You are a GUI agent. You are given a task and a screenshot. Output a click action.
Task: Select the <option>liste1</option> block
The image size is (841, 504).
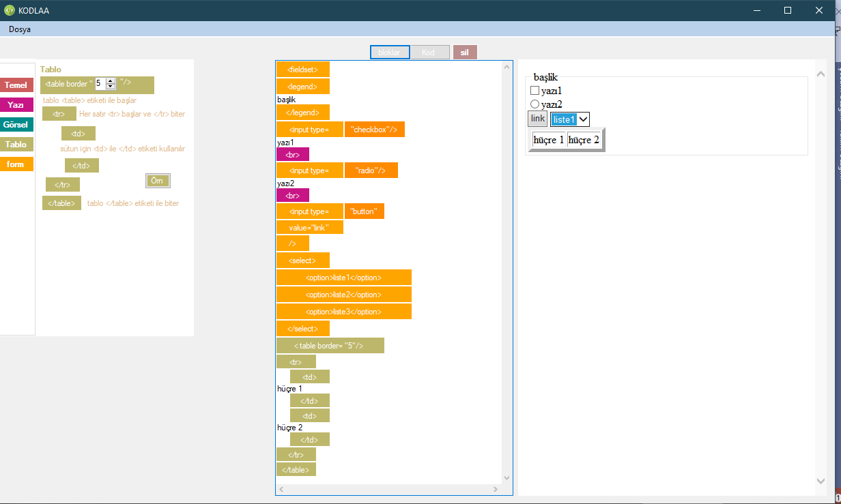click(344, 278)
